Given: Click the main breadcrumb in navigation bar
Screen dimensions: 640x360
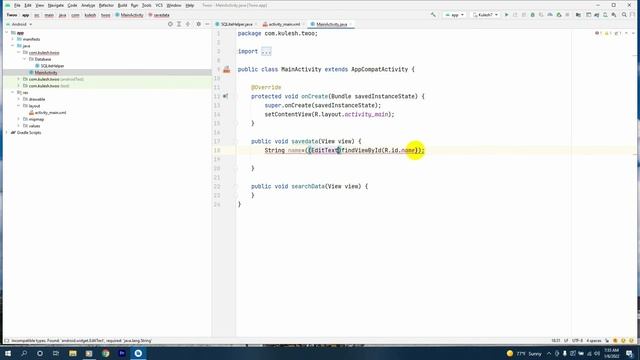Looking at the screenshot, I should tap(49, 15).
